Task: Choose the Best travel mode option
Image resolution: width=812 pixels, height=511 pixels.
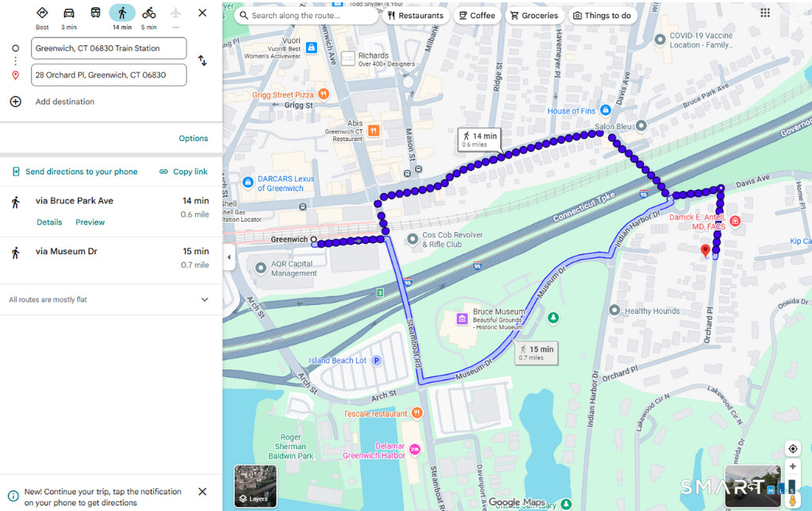Action: pos(42,13)
